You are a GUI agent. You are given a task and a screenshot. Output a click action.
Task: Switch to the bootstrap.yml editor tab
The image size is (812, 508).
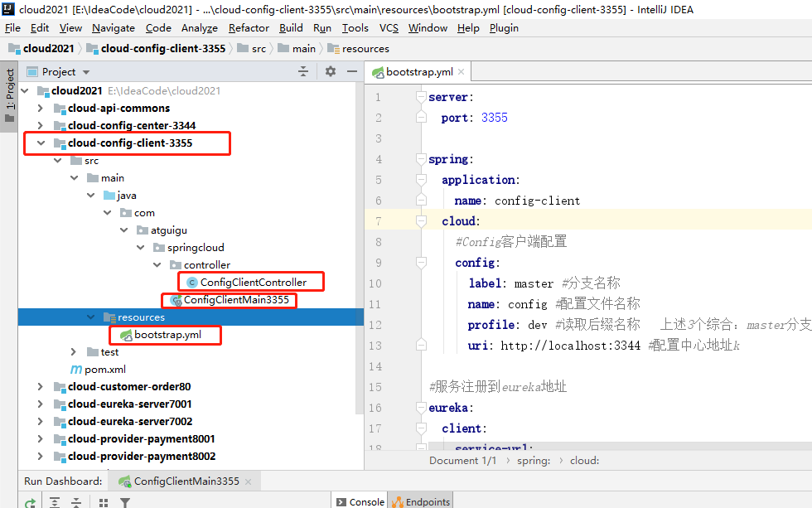coord(419,72)
